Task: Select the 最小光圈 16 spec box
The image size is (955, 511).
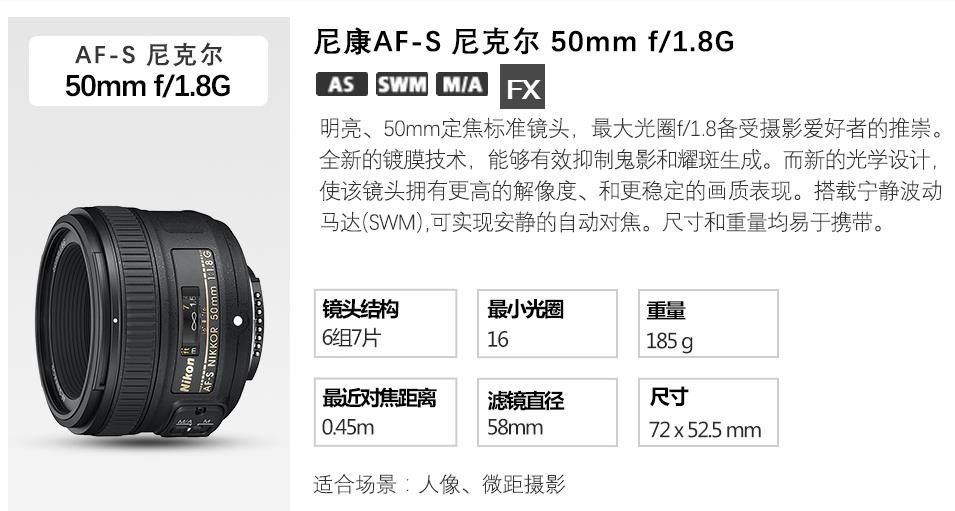Action: coord(548,323)
